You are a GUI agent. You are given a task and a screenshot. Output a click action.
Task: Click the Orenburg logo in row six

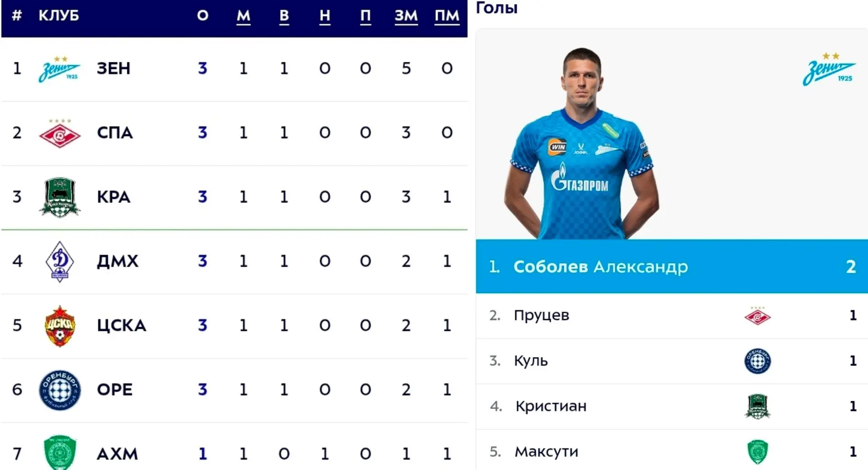[60, 390]
